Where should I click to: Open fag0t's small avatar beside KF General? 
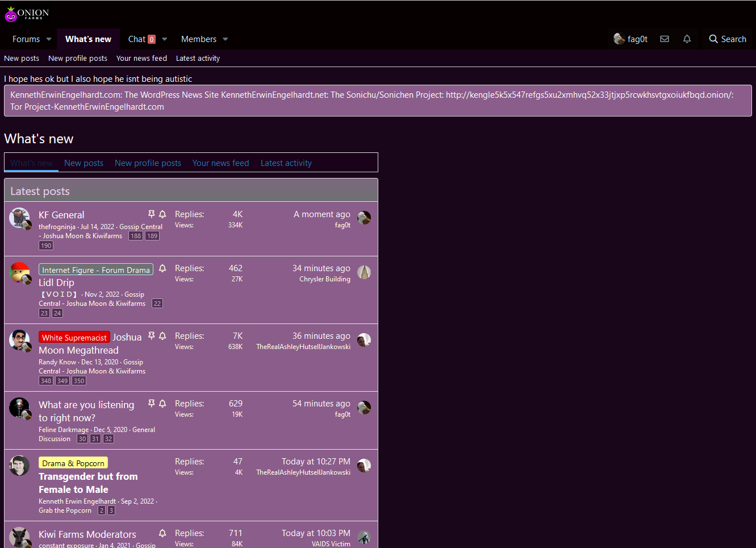(364, 218)
